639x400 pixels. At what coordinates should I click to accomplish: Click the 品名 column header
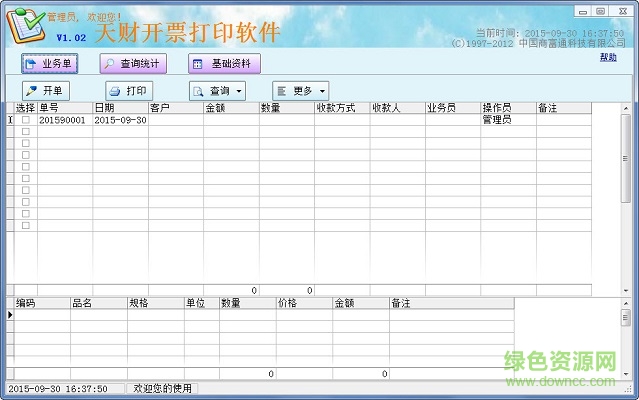coord(99,303)
